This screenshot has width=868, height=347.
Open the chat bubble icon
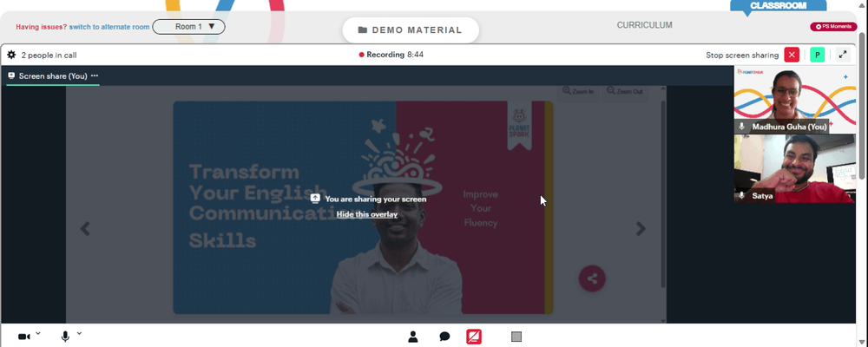click(444, 337)
